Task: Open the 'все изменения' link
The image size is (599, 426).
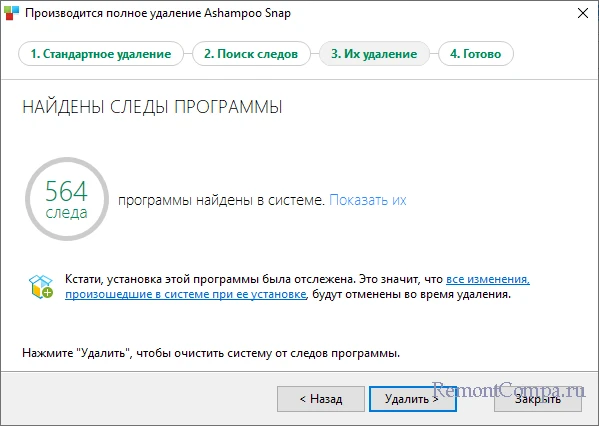Action: (x=488, y=279)
